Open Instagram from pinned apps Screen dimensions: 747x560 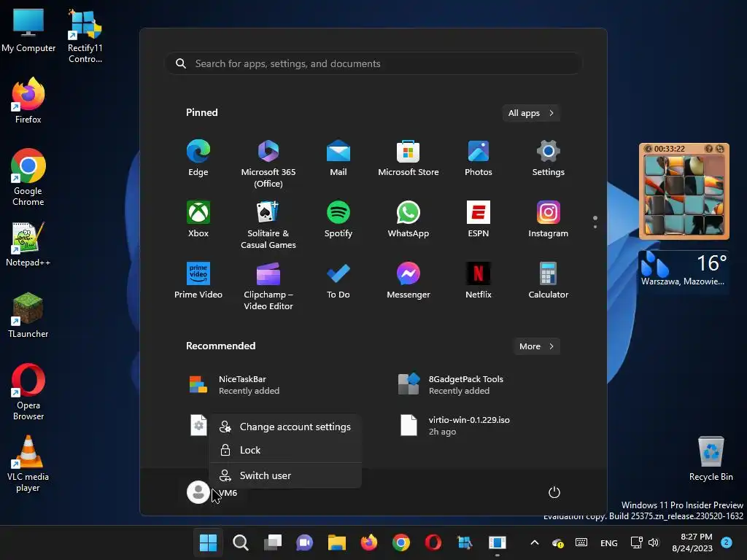pos(549,219)
